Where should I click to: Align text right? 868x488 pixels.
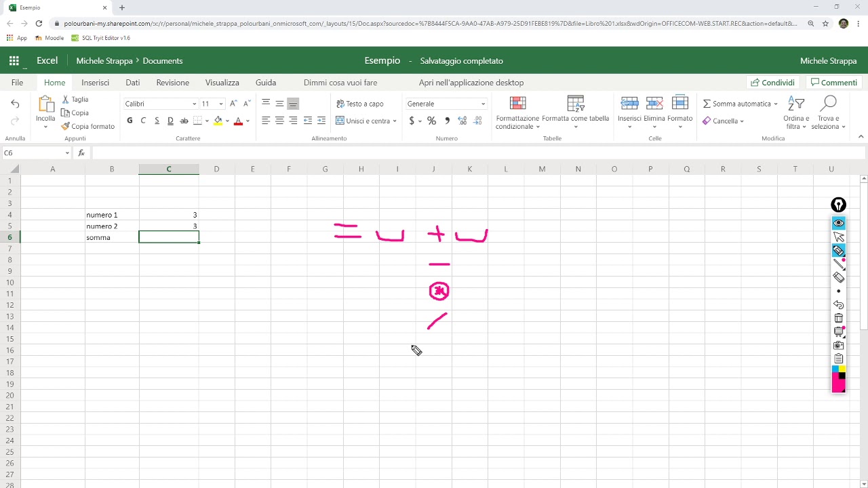click(x=293, y=121)
